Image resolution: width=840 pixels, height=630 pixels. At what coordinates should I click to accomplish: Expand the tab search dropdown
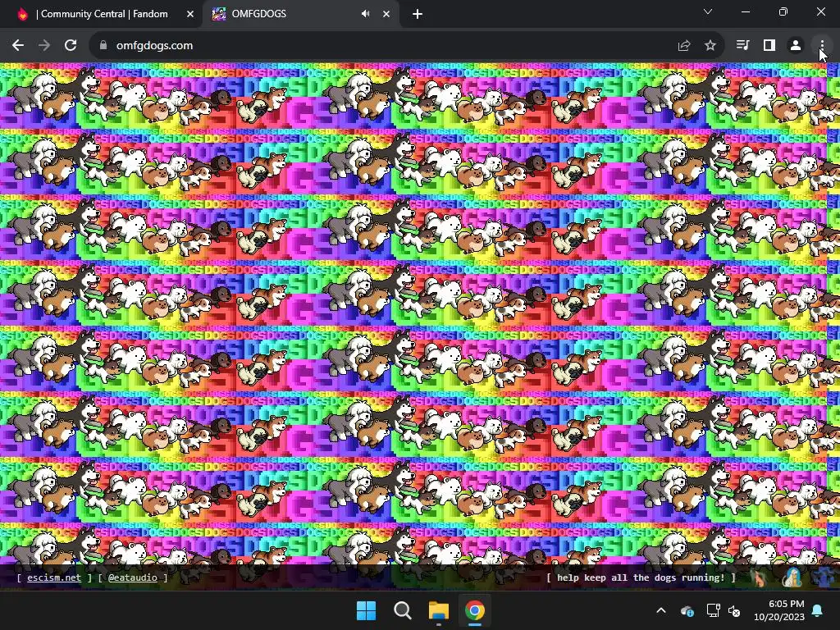pyautogui.click(x=708, y=11)
